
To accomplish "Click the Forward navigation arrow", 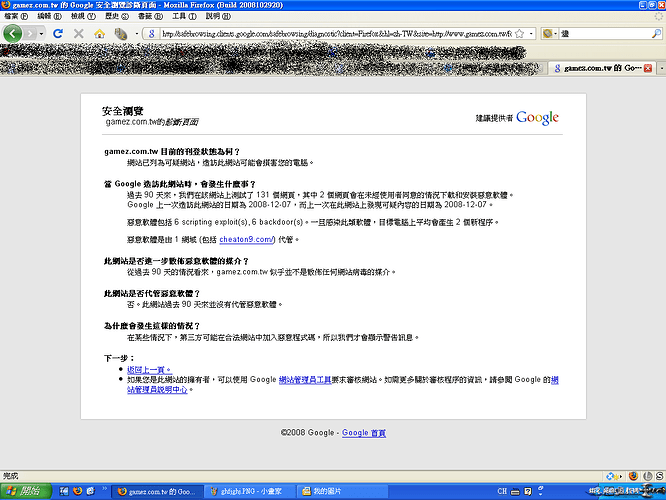I will (30, 34).
